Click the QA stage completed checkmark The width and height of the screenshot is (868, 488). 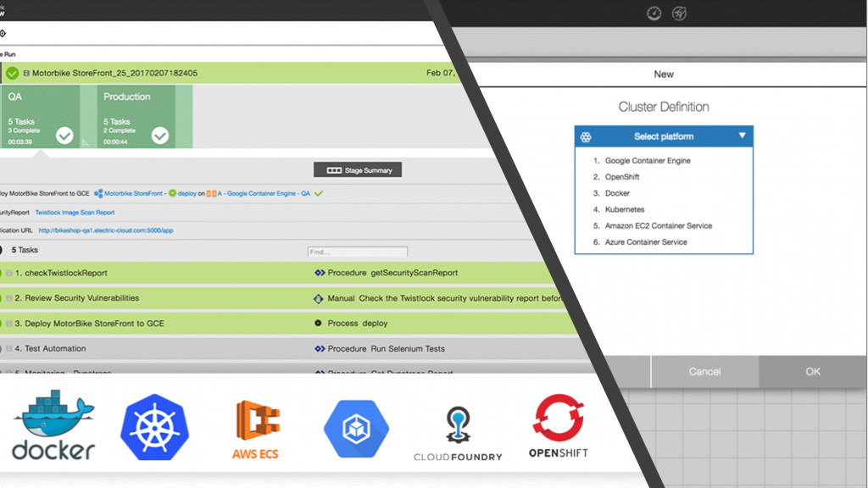point(64,136)
